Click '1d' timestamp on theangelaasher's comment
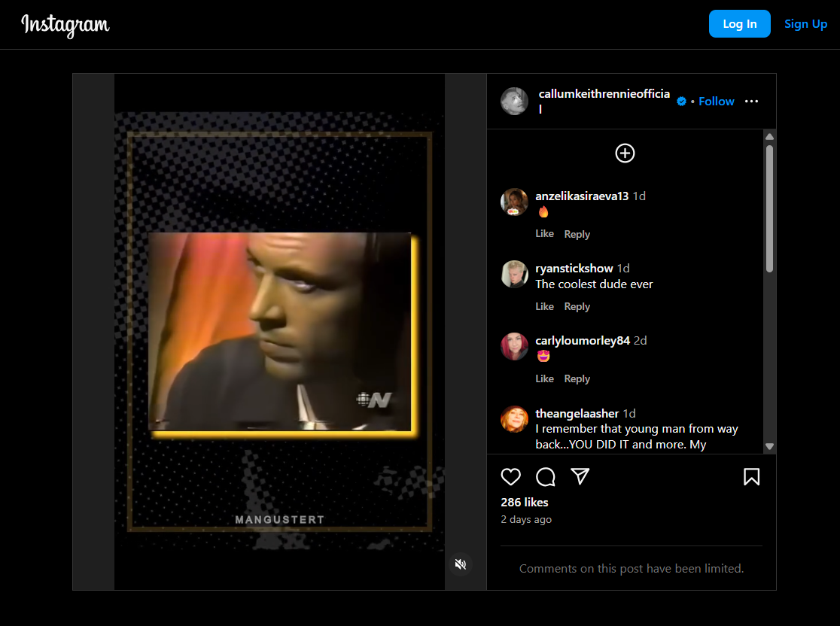This screenshot has width=840, height=626. point(629,413)
